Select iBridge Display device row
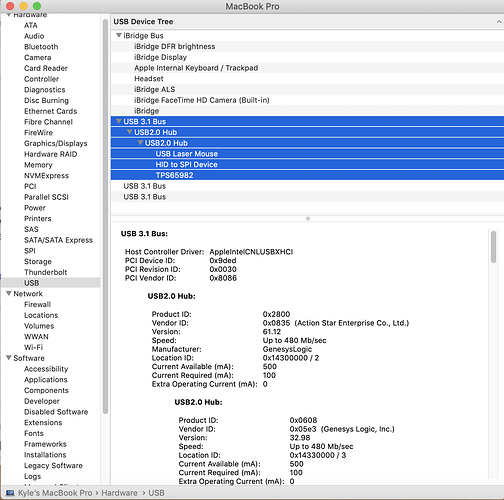The image size is (504, 500). (x=307, y=57)
